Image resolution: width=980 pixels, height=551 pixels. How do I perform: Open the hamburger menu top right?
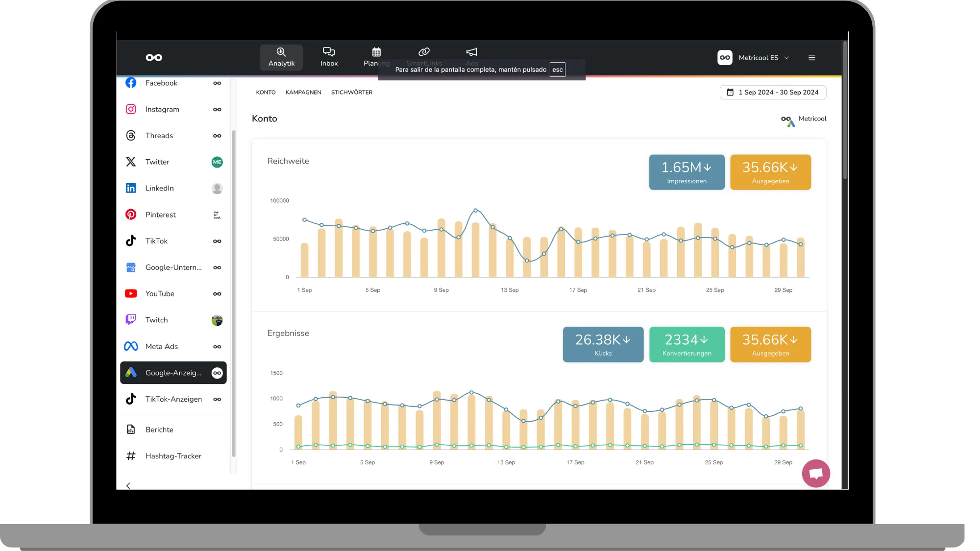[812, 58]
